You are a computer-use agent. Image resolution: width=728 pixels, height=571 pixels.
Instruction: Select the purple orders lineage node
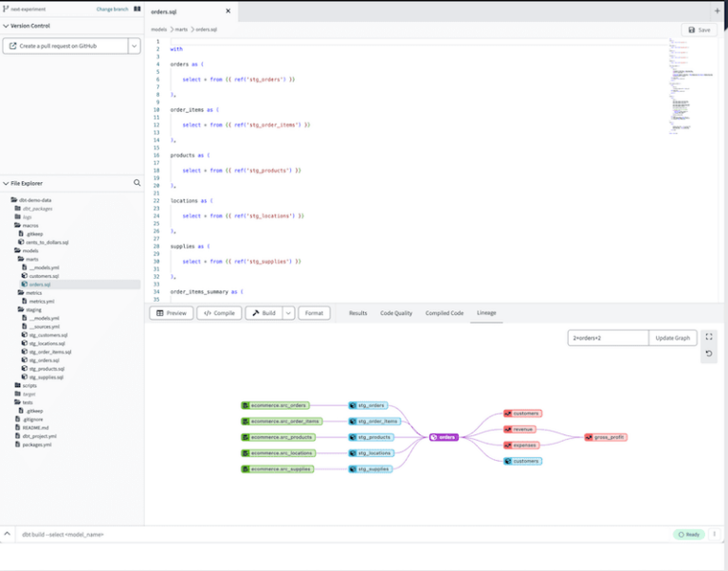click(444, 437)
